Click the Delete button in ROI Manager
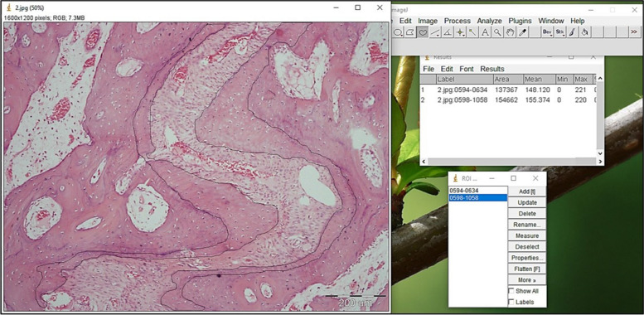The height and width of the screenshot is (315, 644). coord(527,214)
